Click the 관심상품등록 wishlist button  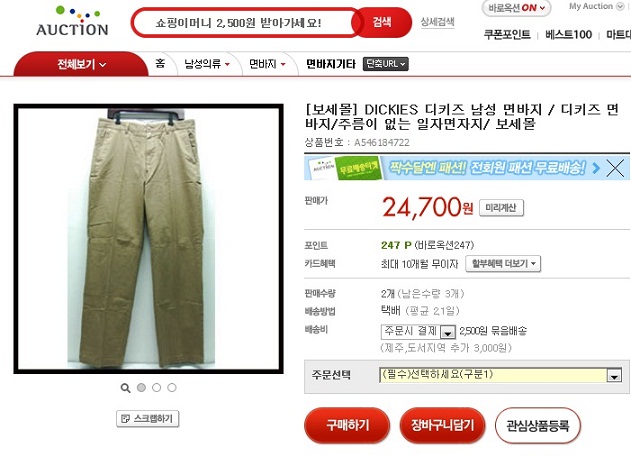(x=538, y=426)
